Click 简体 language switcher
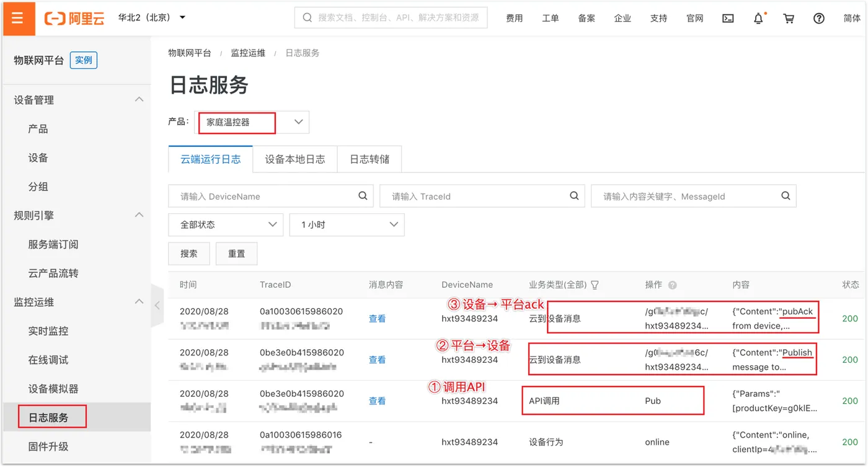The width and height of the screenshot is (868, 467). (852, 19)
